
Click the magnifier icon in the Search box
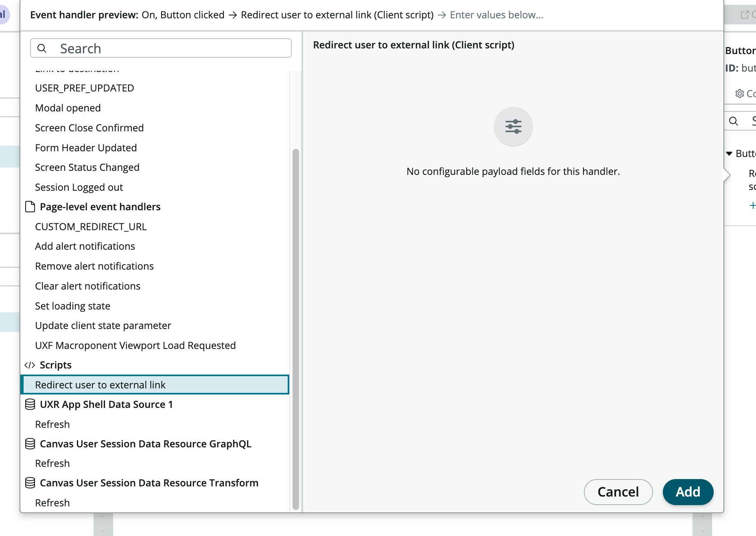(42, 48)
